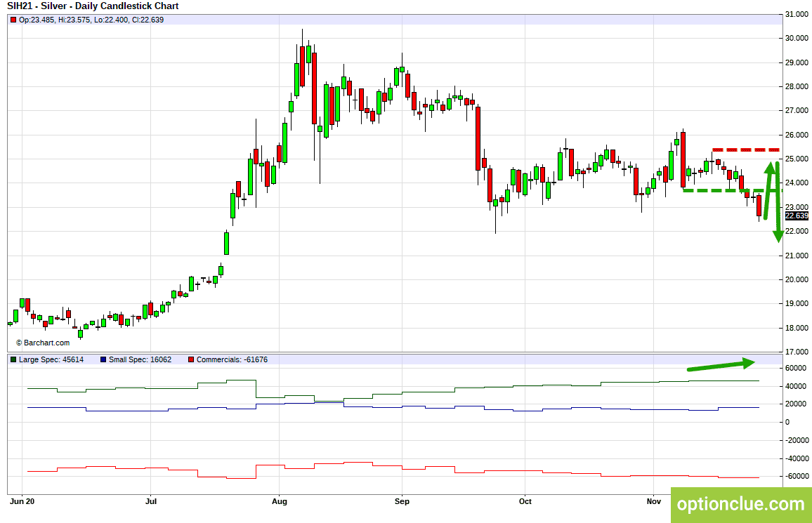Screen dimensions: 812x523
Task: Click the black 22.639 current price tag
Action: coord(797,216)
